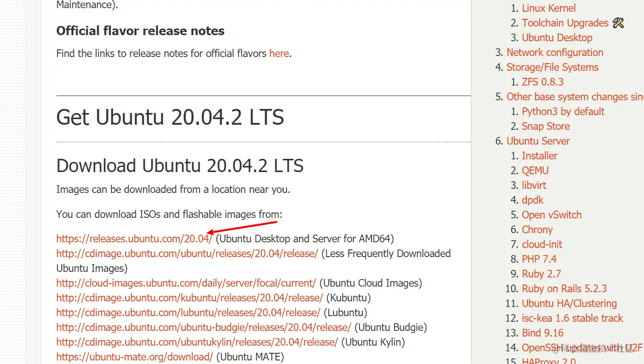
Task: Jump to Snap Store entry
Action: point(546,126)
